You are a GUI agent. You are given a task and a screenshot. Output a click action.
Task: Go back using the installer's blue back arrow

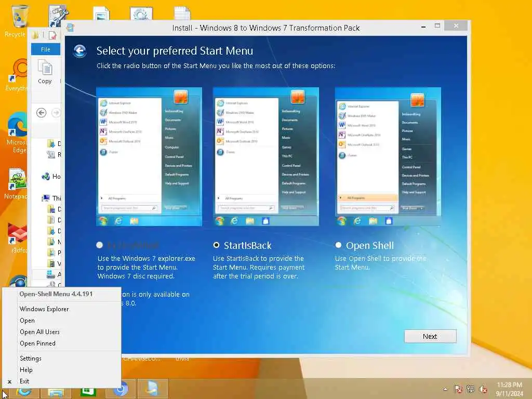click(x=79, y=51)
